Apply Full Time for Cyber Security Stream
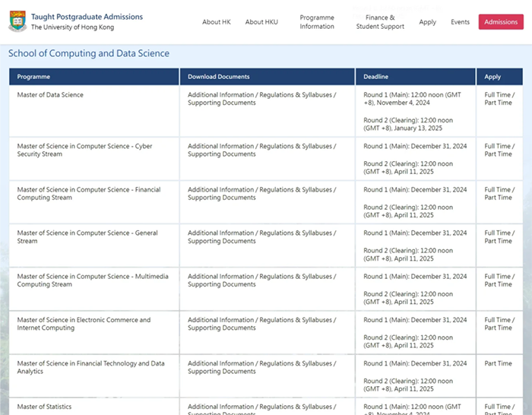This screenshot has width=532, height=415. point(497,146)
